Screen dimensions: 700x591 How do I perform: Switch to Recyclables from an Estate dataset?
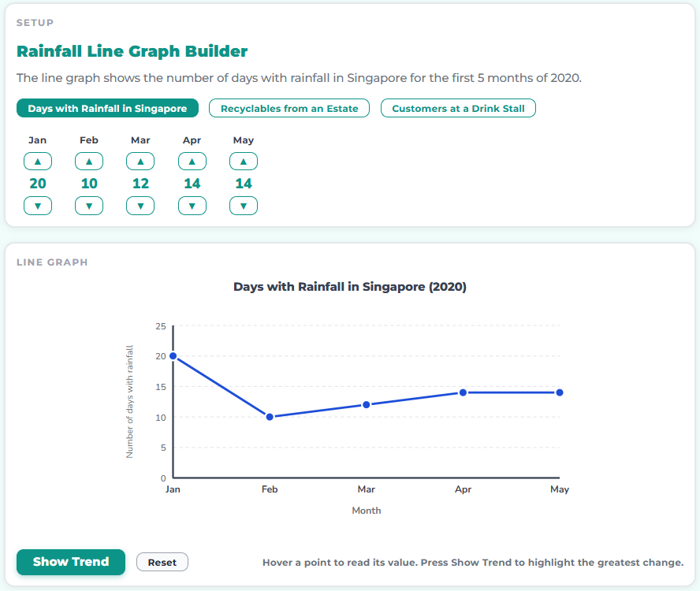(289, 108)
